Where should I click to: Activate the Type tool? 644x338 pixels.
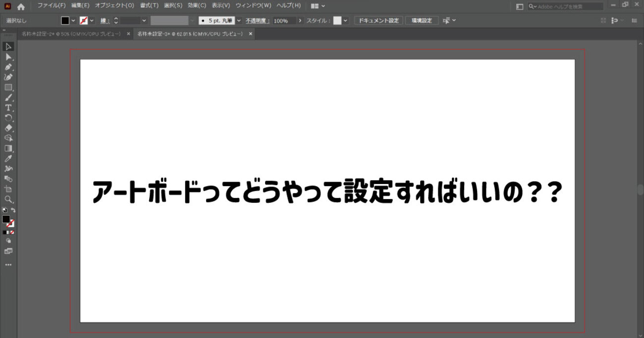click(x=8, y=108)
